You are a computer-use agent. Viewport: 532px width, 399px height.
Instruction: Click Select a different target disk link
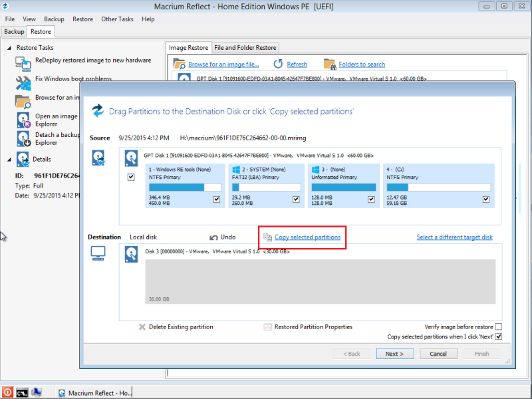[455, 237]
